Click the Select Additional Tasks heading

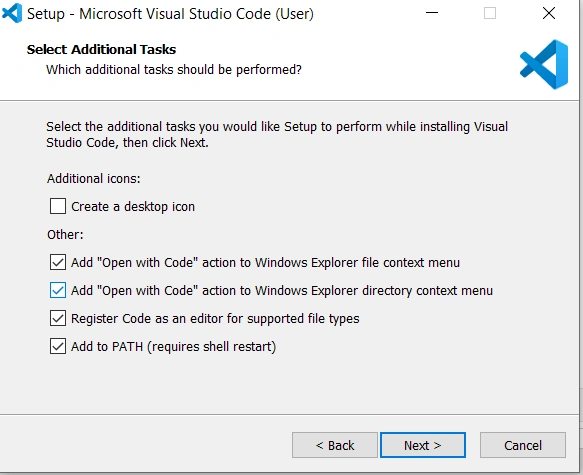point(101,49)
